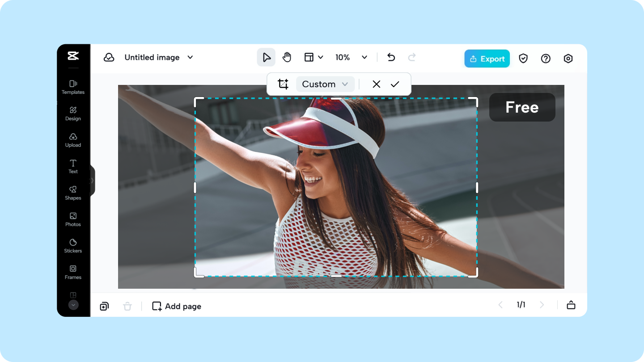Duplicate the page with the copy icon

click(x=104, y=306)
